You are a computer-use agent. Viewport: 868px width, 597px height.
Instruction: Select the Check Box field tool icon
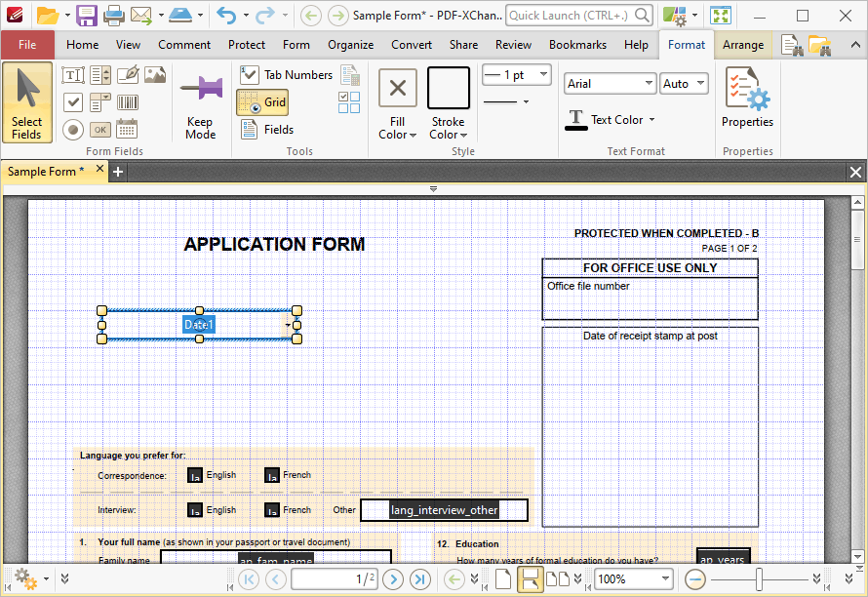73,101
